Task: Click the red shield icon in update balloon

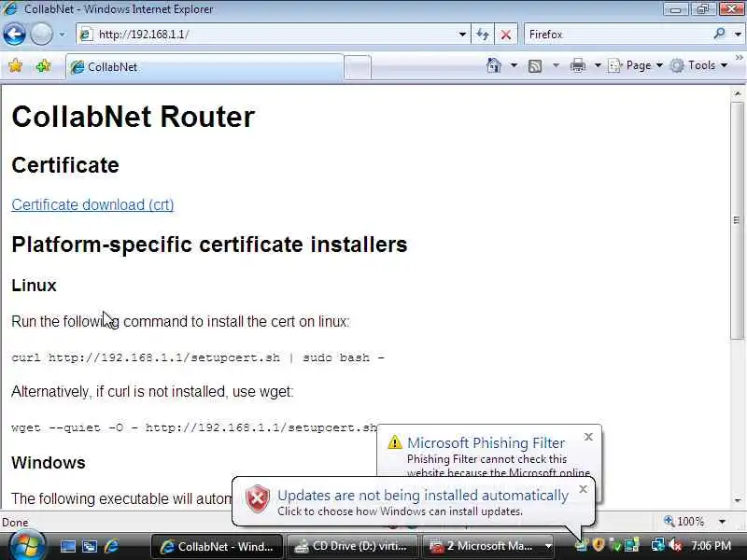Action: [x=258, y=498]
